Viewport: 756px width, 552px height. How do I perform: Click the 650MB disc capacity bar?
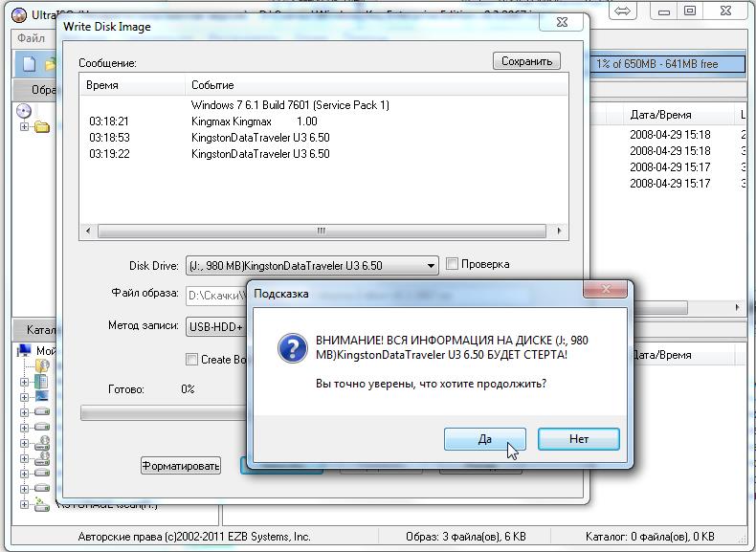(x=668, y=64)
